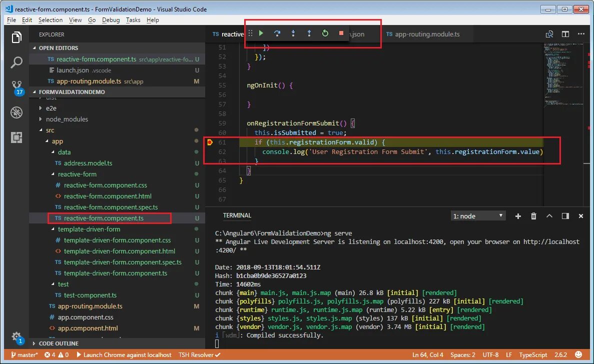
Task: Toggle the breakpoint on line 61
Action: pyautogui.click(x=210, y=142)
